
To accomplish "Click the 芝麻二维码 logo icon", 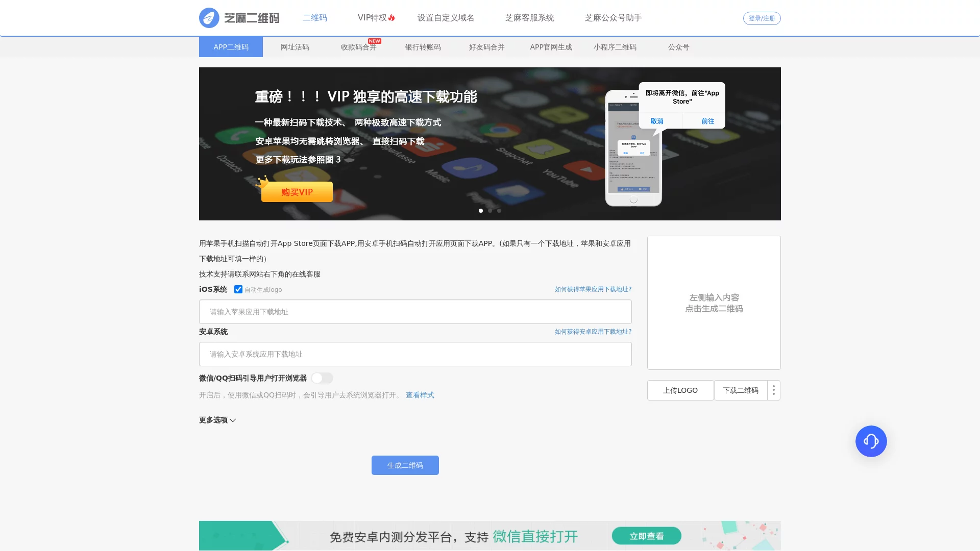I will click(209, 18).
